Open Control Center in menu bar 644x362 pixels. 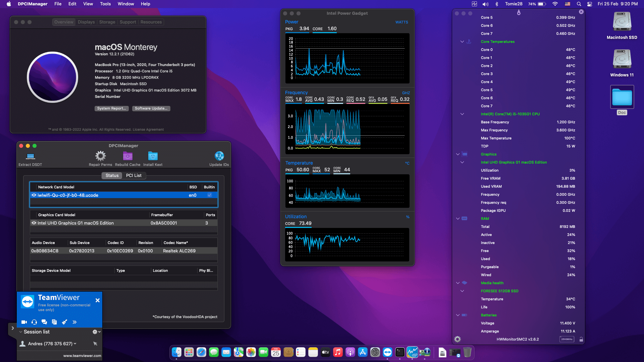(590, 4)
